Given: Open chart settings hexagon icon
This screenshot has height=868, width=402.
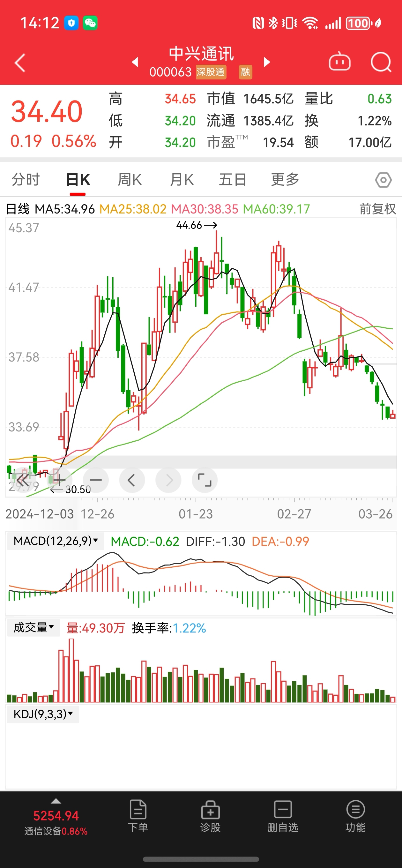Looking at the screenshot, I should pyautogui.click(x=383, y=180).
